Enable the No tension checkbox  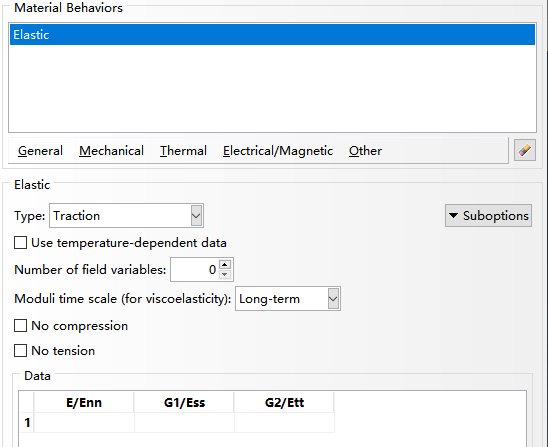pos(20,351)
